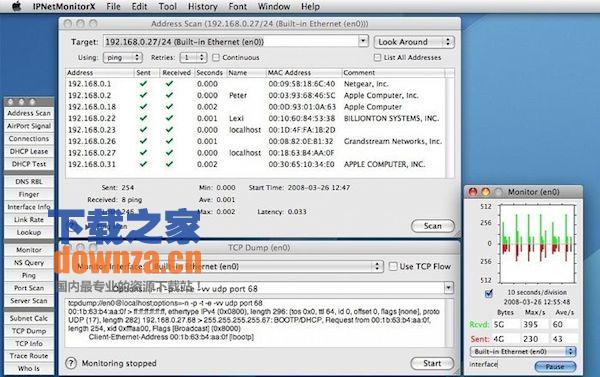Select the 192.168.0.22 Lexi row
This screenshot has height=377, width=600.
pyautogui.click(x=255, y=118)
